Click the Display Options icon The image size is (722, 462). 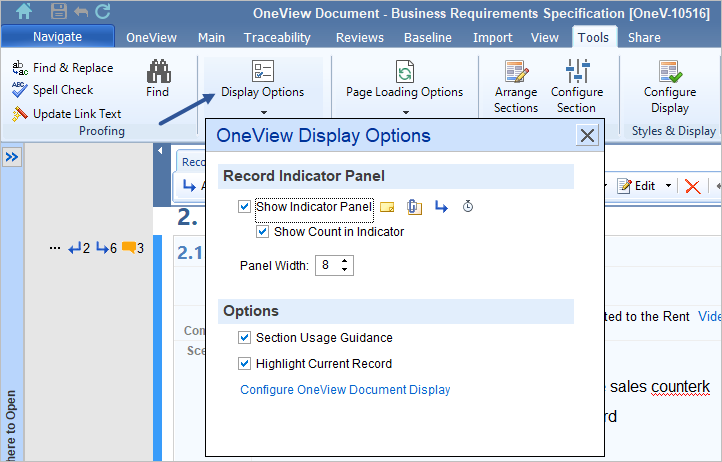(263, 71)
